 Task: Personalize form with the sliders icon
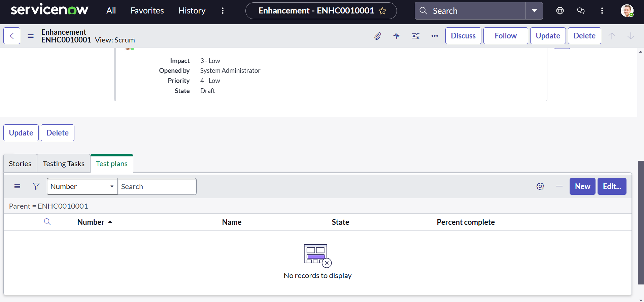(416, 36)
